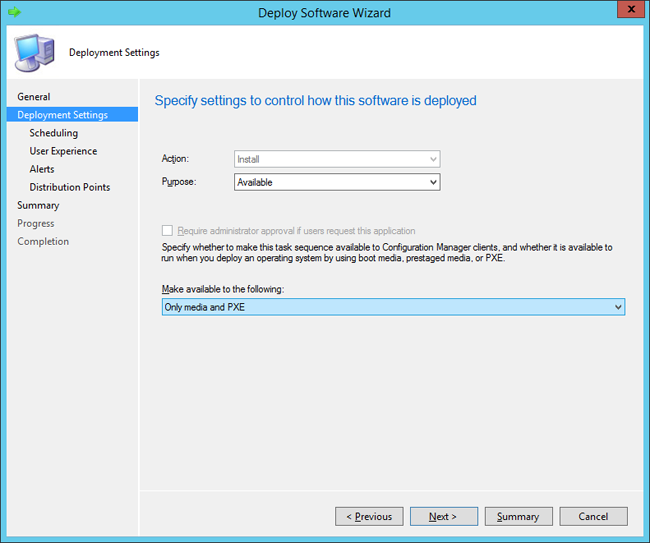Viewport: 650px width, 543px height.
Task: Open the Action dropdown showing Install
Action: click(x=337, y=159)
